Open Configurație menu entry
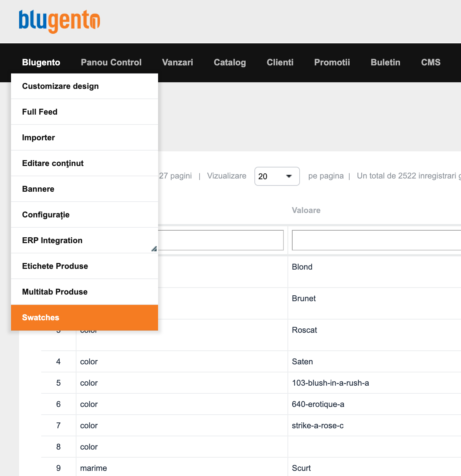The width and height of the screenshot is (461, 476). point(85,215)
